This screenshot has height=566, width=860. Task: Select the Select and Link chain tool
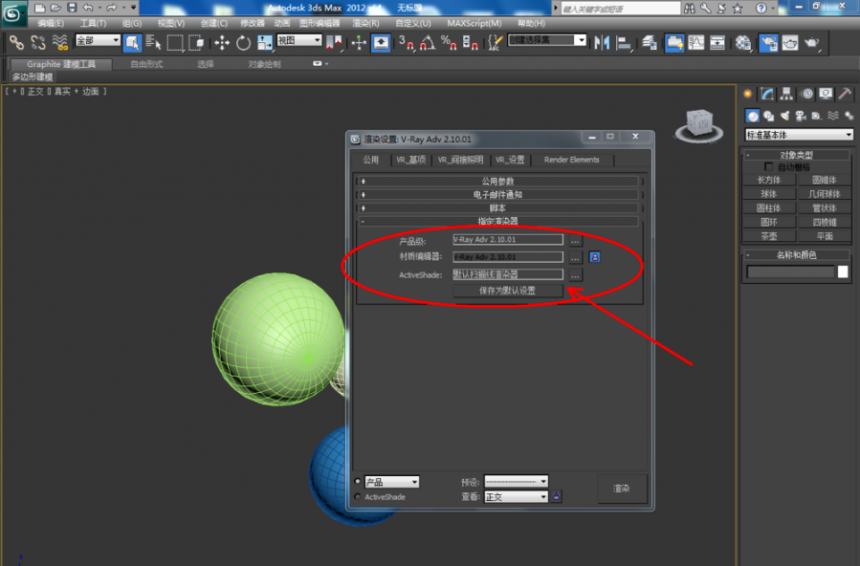point(16,42)
